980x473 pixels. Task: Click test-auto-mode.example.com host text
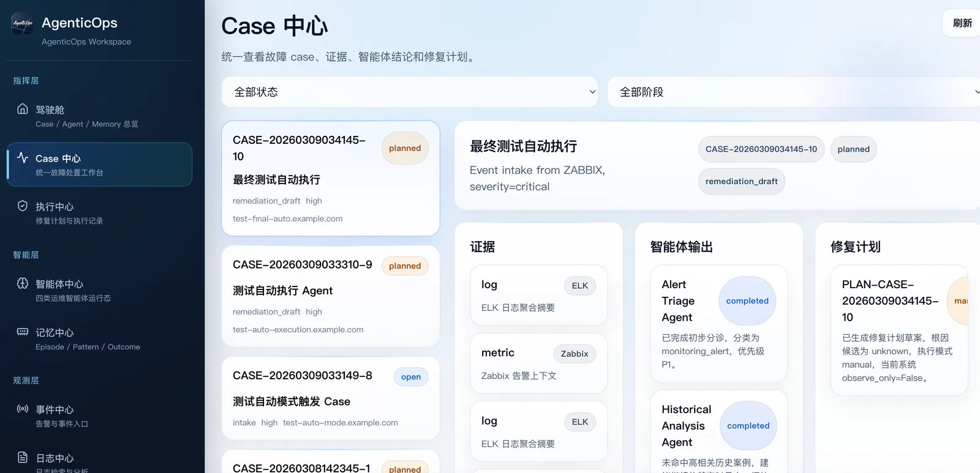[341, 423]
